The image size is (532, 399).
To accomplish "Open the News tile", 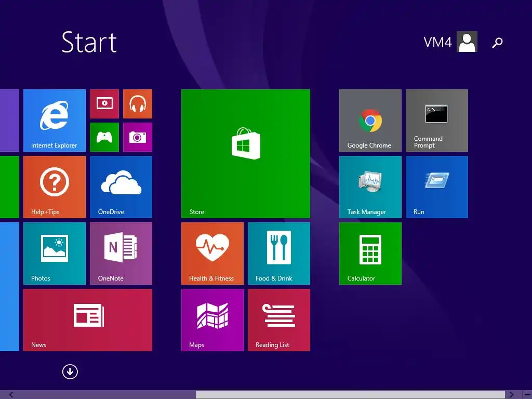I will (x=87, y=320).
